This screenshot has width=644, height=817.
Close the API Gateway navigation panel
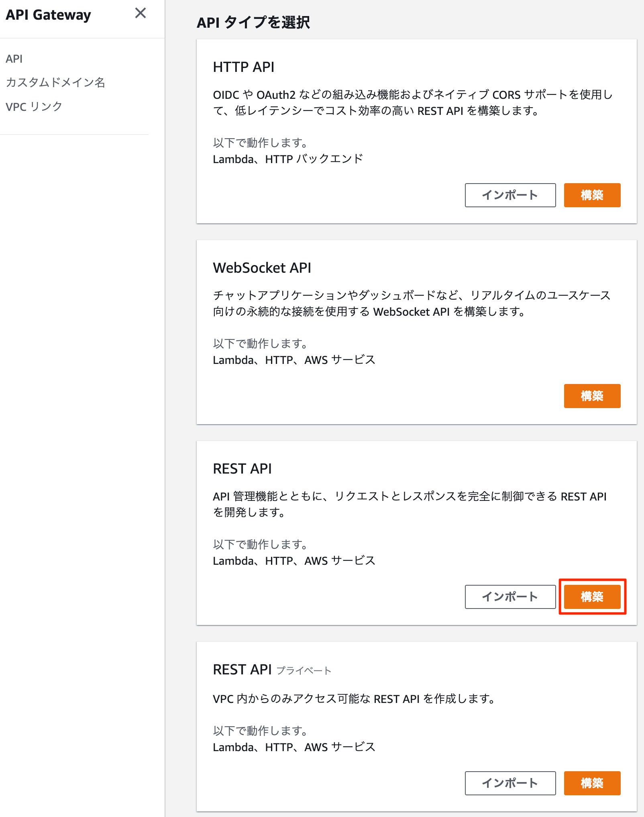click(141, 14)
